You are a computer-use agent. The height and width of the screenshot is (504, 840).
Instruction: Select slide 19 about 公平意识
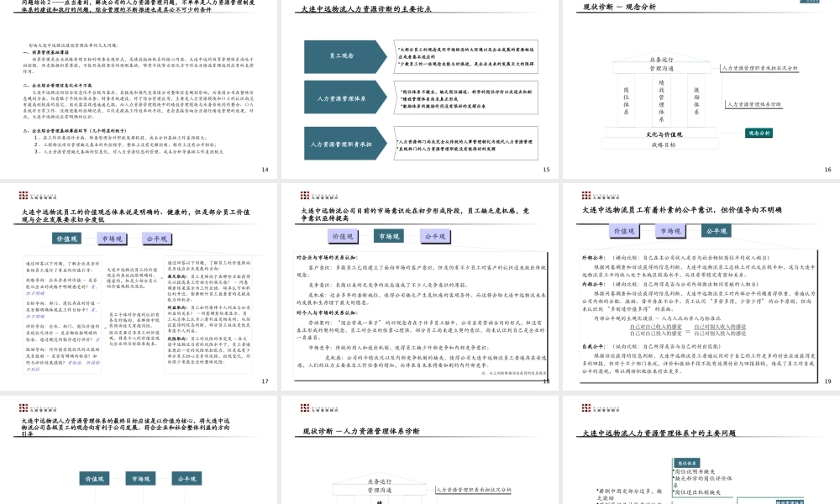coord(701,286)
